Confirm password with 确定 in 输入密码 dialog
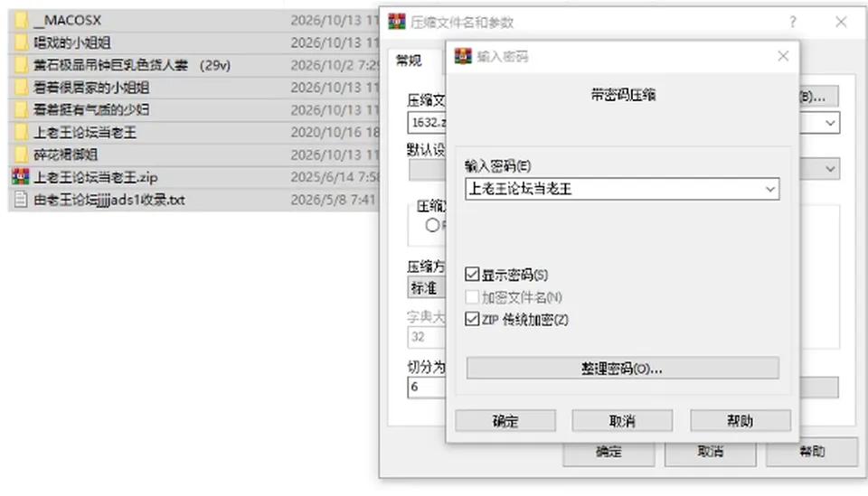This screenshot has height=496, width=868. point(505,421)
